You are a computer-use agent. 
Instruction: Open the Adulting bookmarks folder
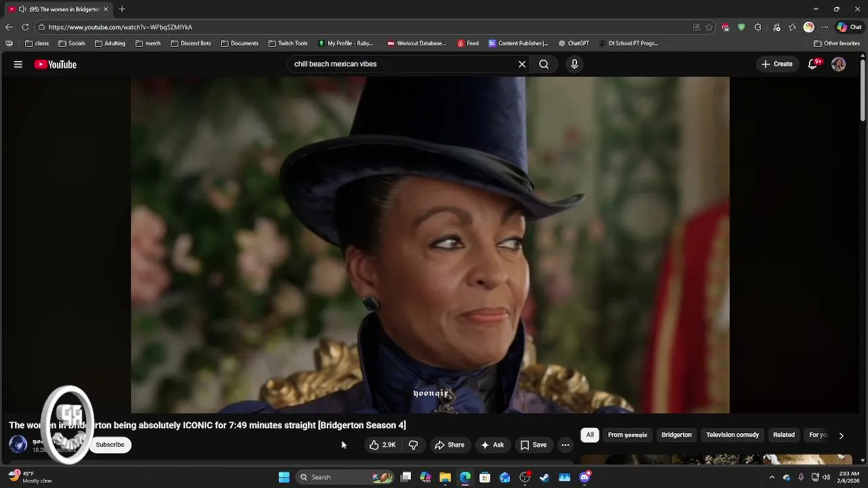(110, 43)
